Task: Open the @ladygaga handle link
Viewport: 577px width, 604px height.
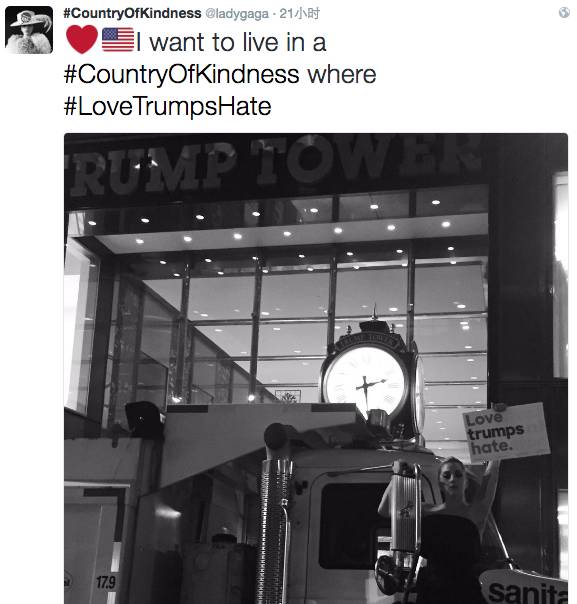Action: (237, 14)
